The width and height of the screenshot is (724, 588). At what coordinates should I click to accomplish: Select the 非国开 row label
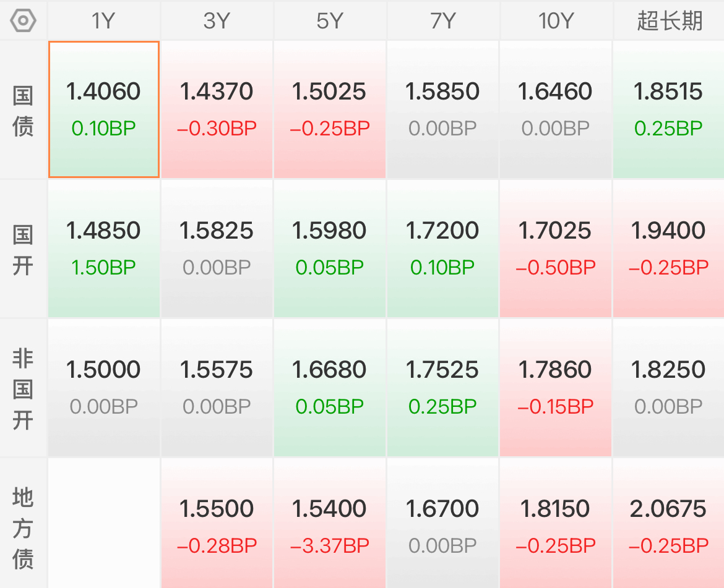pos(23,388)
